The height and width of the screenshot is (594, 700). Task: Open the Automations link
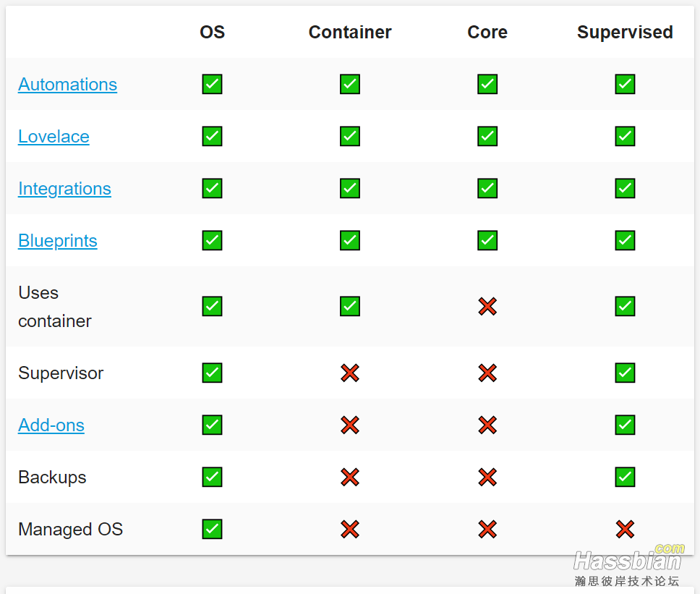click(67, 85)
